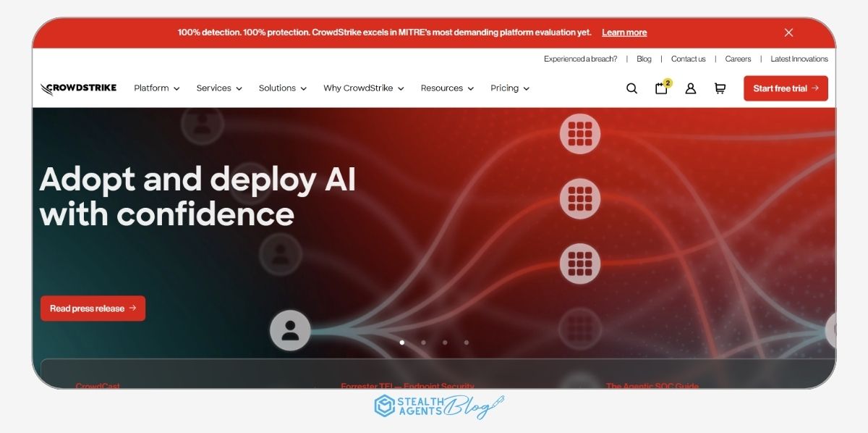
Task: Open the Services menu
Action: [218, 88]
